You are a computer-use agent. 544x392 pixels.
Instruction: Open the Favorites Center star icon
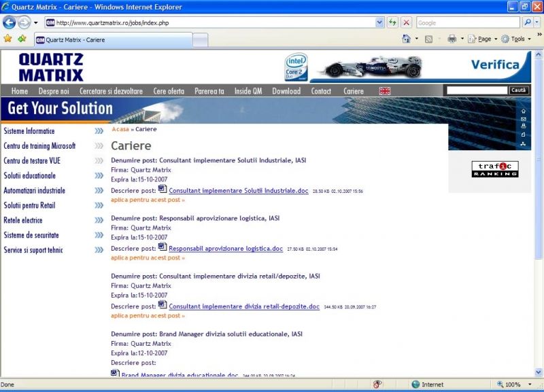[x=7, y=39]
